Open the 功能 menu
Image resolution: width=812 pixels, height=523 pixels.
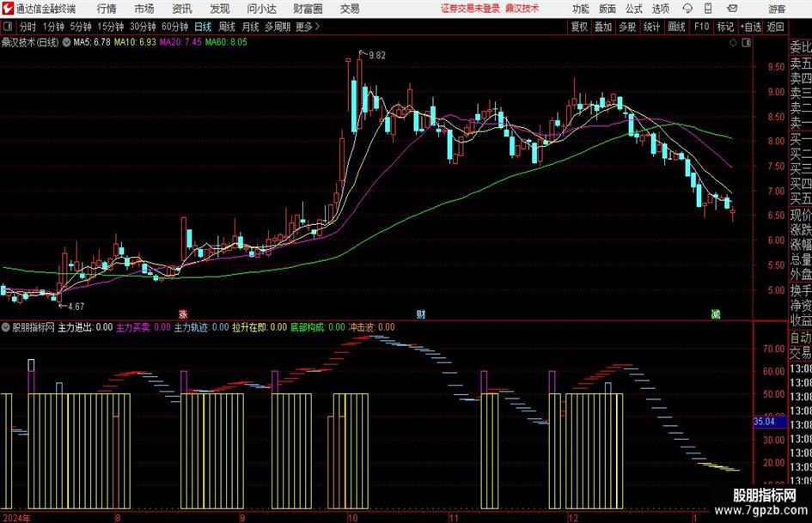coord(581,9)
